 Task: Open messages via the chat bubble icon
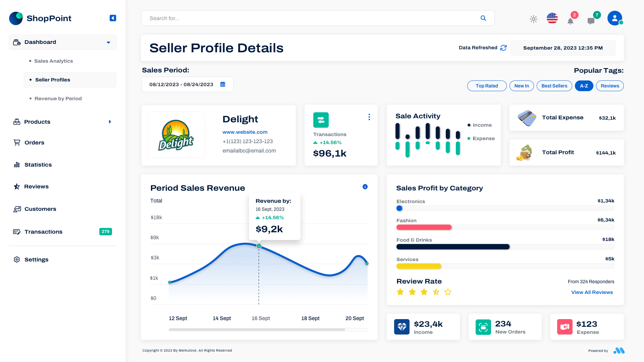[591, 21]
